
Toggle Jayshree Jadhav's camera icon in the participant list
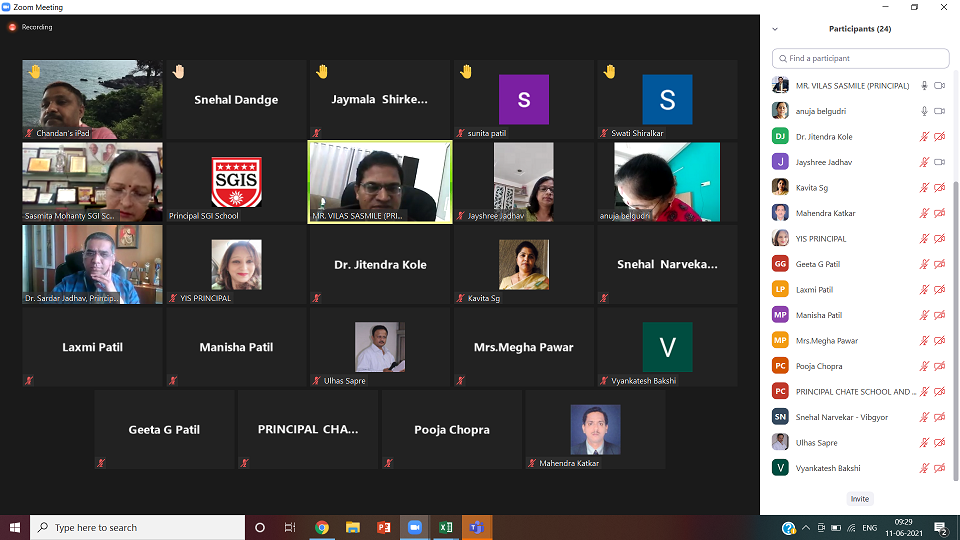tap(940, 162)
